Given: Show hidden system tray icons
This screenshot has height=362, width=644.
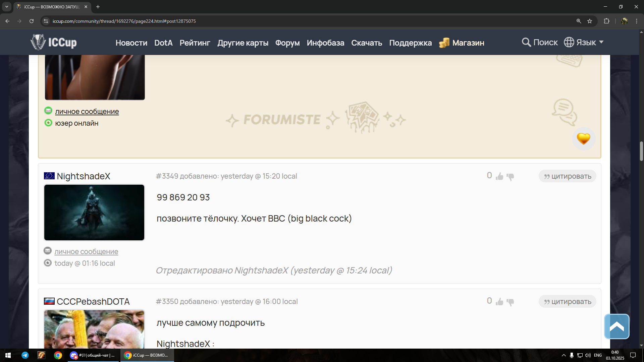Looking at the screenshot, I should tap(563, 355).
